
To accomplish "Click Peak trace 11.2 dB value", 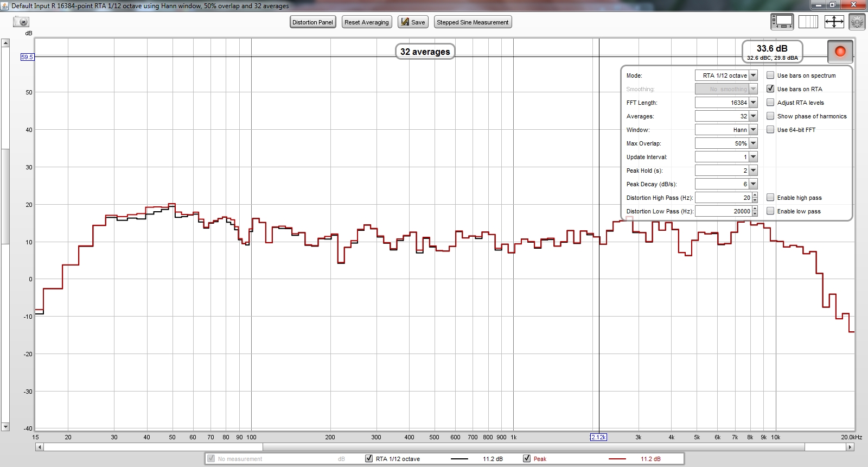I will pyautogui.click(x=650, y=459).
